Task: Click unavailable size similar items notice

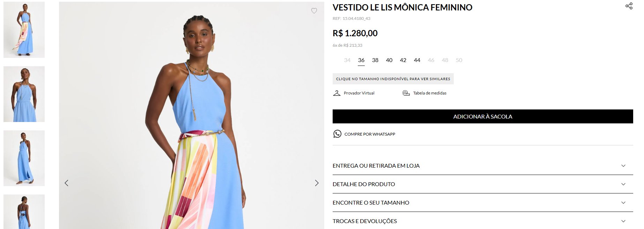Action: click(393, 79)
